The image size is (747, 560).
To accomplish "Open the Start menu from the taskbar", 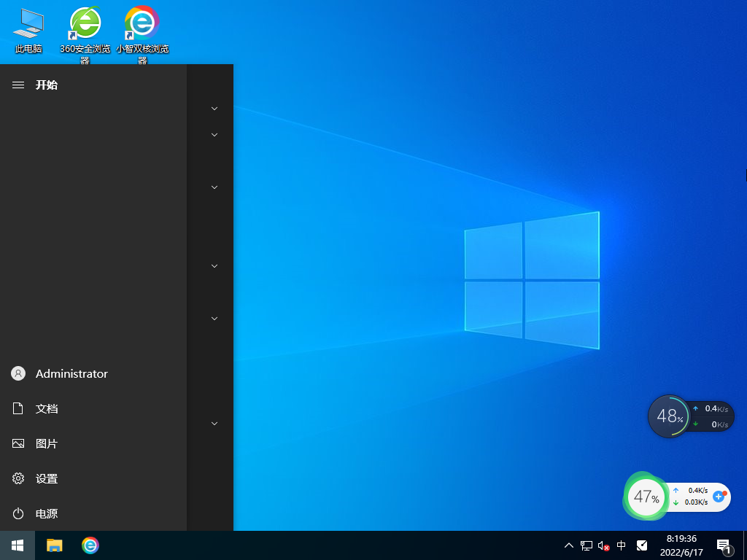I will (16, 545).
